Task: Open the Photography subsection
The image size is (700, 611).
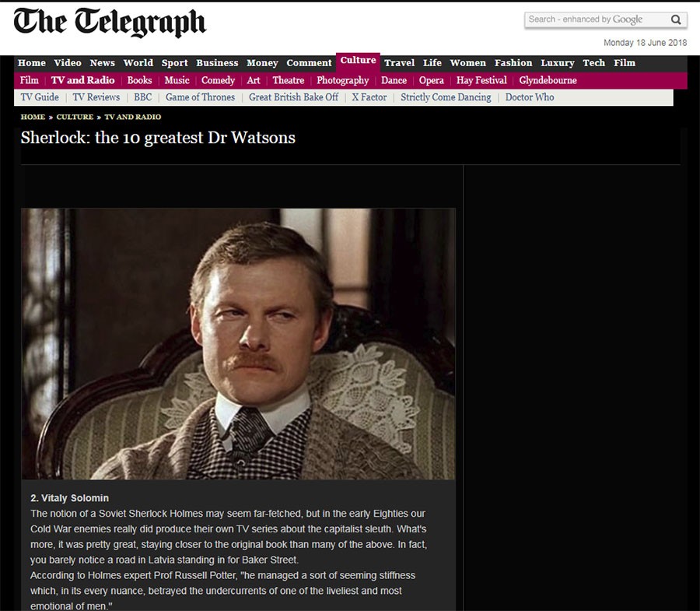Action: tap(342, 80)
